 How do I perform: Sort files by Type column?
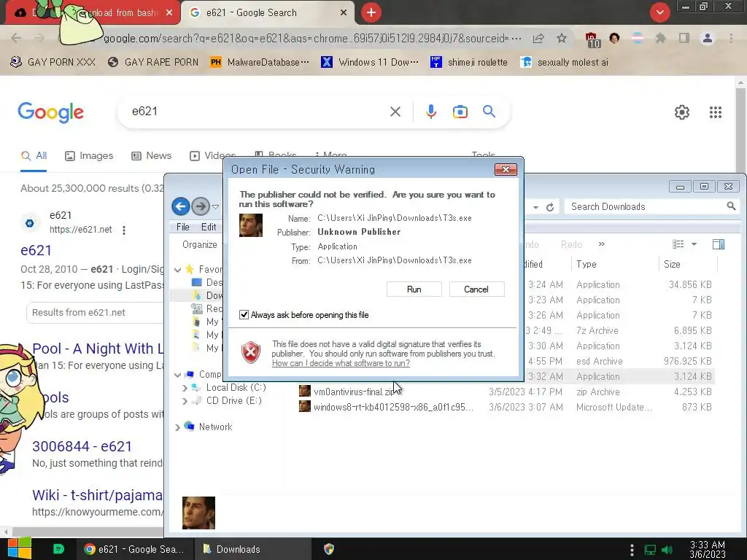(586, 264)
